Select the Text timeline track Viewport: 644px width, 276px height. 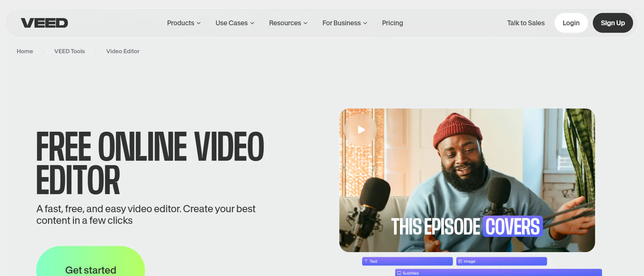[x=407, y=261]
